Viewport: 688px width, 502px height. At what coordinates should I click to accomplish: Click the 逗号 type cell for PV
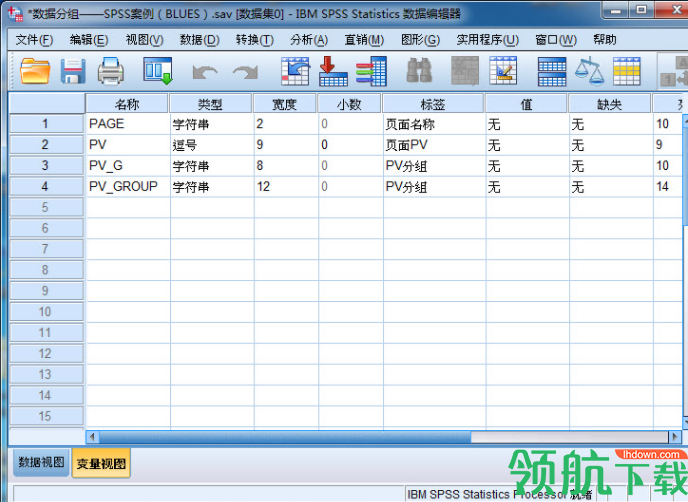[x=212, y=144]
